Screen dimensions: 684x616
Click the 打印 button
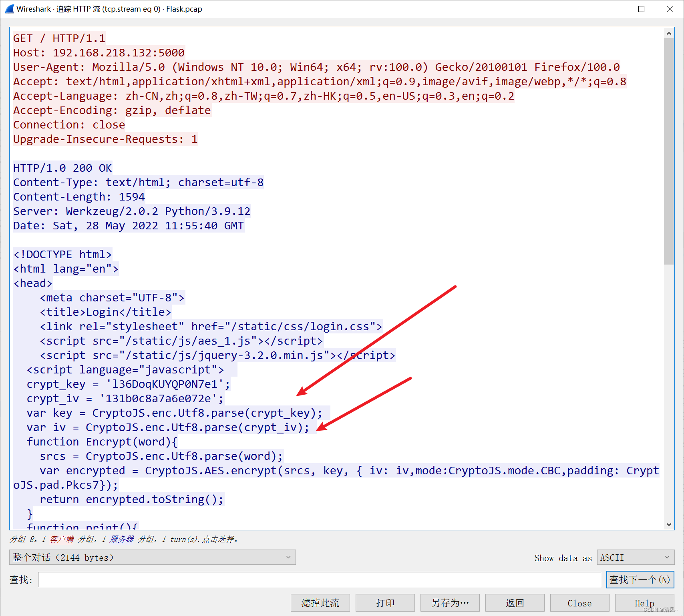point(385,603)
